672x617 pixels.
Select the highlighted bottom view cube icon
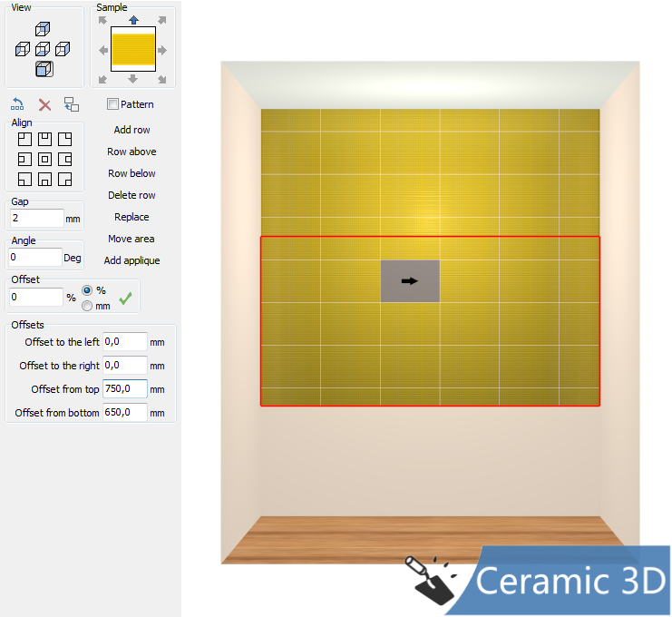pos(44,69)
